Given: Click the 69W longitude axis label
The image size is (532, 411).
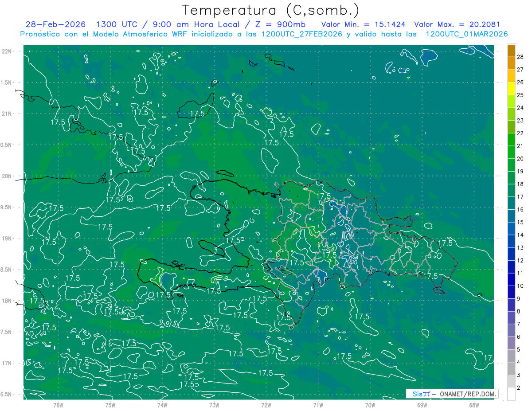Looking at the screenshot, I should tap(422, 405).
